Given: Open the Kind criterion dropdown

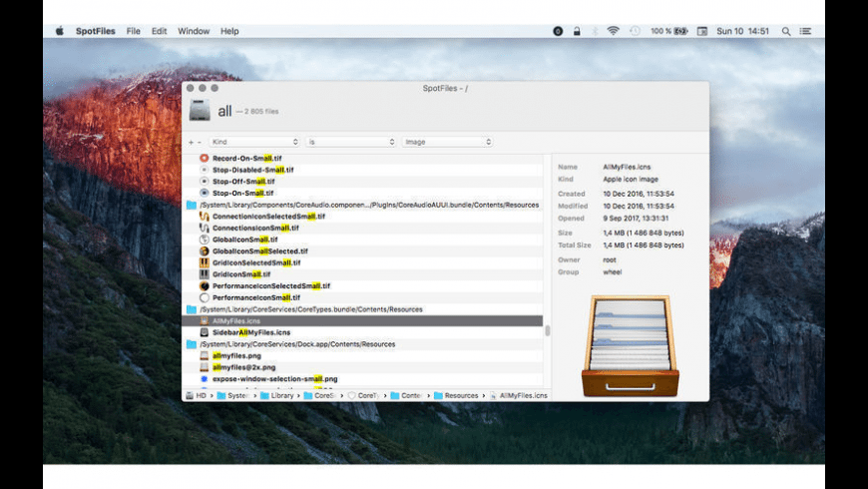Looking at the screenshot, I should point(254,142).
